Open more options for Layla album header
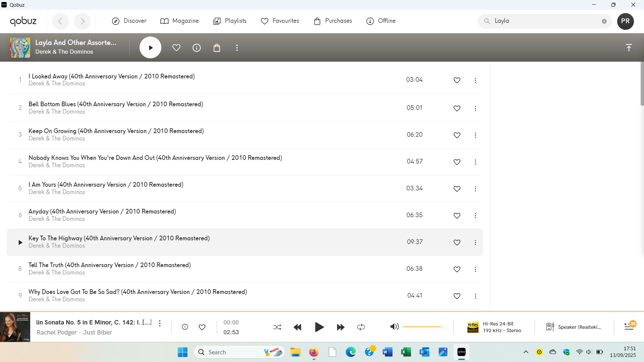 [237, 48]
